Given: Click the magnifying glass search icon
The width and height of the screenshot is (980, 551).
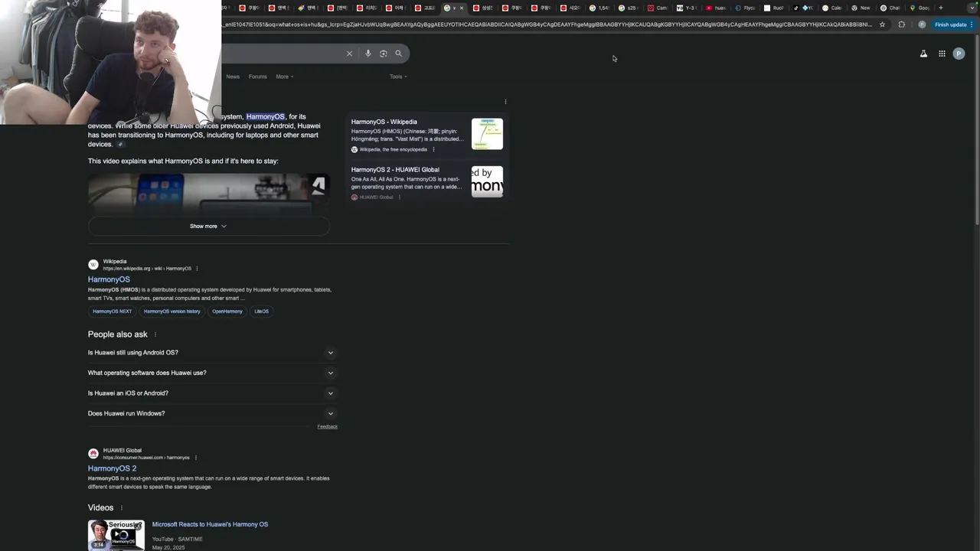Looking at the screenshot, I should click(398, 54).
